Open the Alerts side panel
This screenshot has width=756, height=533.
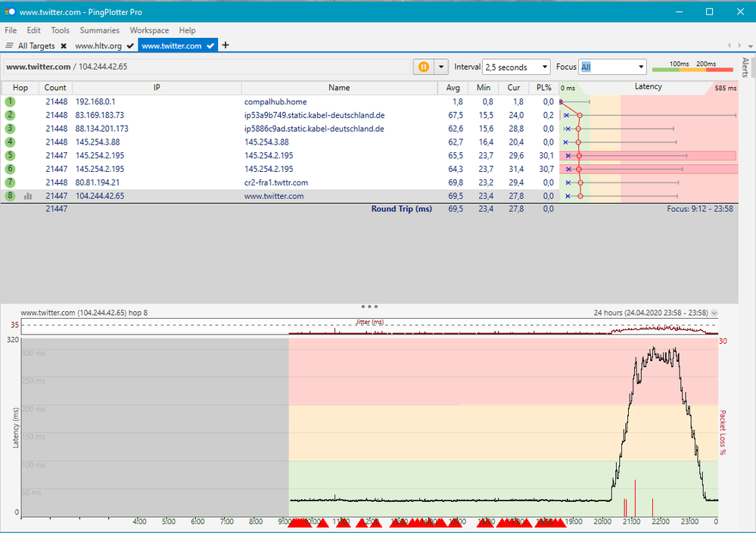745,68
